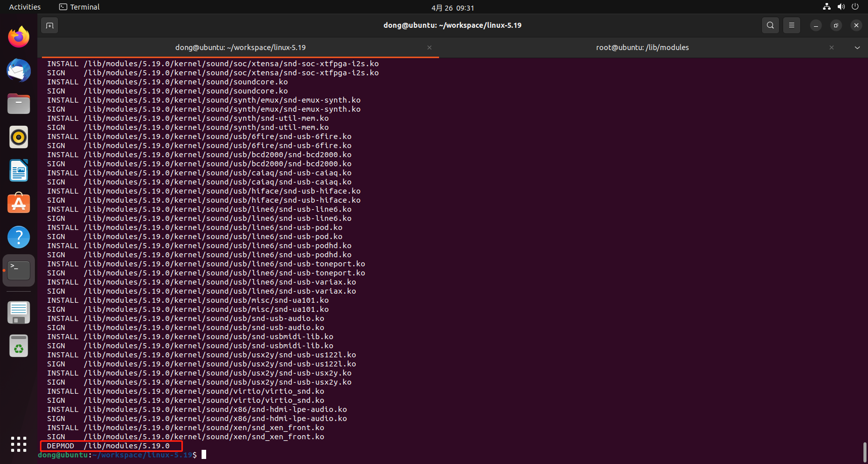The height and width of the screenshot is (464, 868).
Task: Open Terminal app menu in top bar
Action: pyautogui.click(x=79, y=7)
